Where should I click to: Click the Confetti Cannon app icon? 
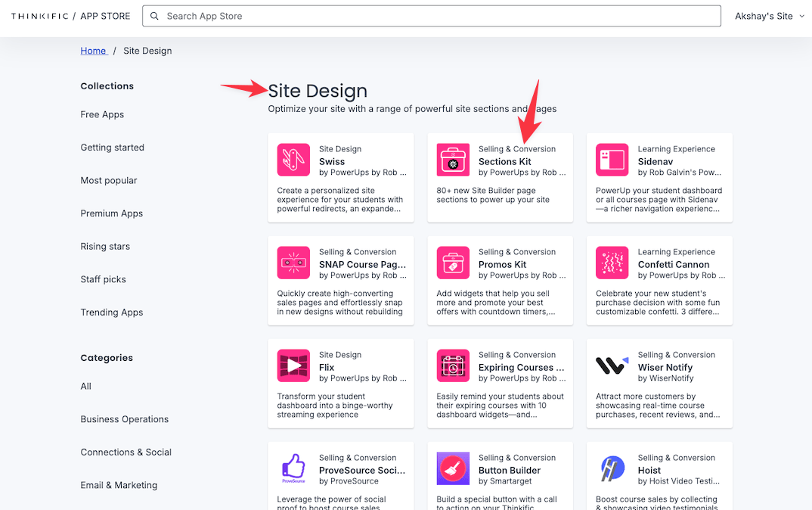tap(612, 263)
